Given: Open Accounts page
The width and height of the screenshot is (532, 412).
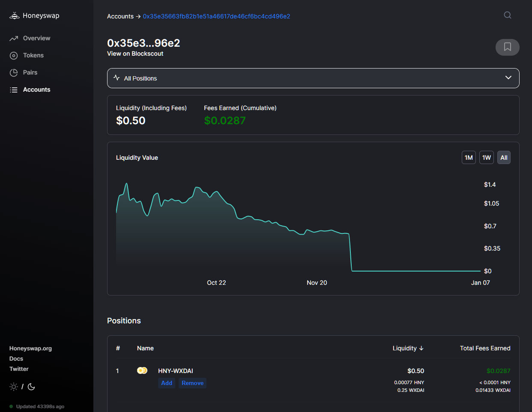Looking at the screenshot, I should (x=36, y=90).
